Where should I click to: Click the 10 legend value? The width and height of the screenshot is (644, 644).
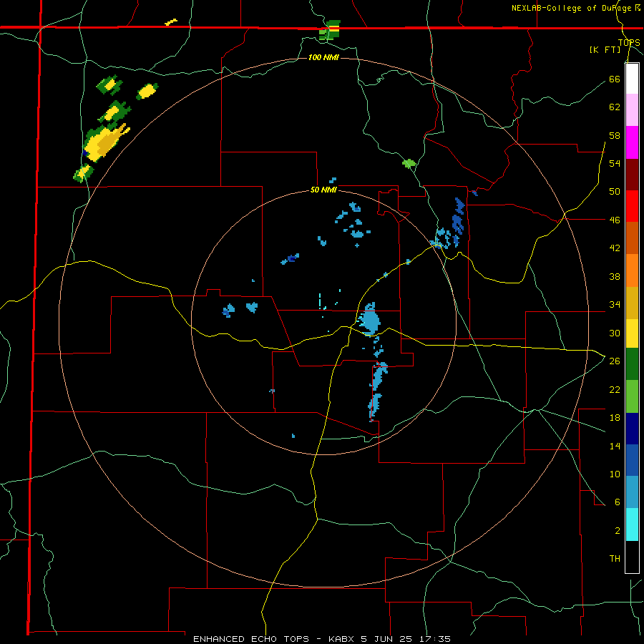coord(615,474)
